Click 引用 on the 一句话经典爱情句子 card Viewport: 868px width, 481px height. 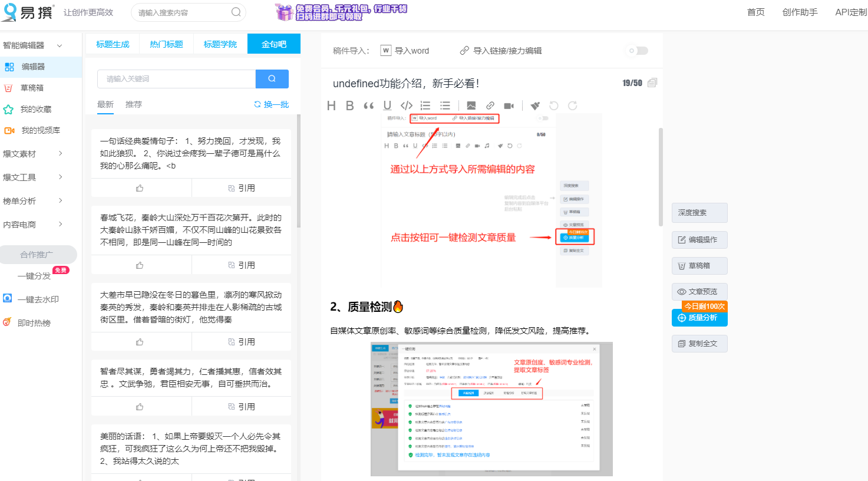pyautogui.click(x=242, y=188)
